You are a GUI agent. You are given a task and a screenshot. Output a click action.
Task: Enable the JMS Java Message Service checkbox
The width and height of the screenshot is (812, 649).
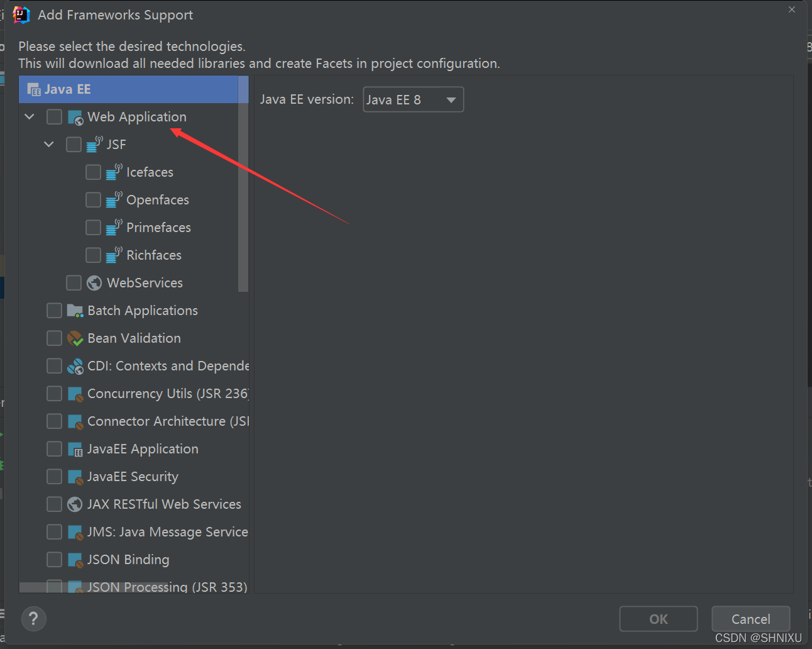coord(55,532)
